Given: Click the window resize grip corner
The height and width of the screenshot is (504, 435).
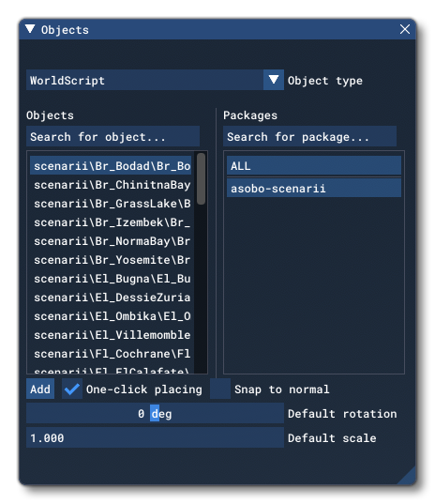Looking at the screenshot, I should (x=408, y=477).
